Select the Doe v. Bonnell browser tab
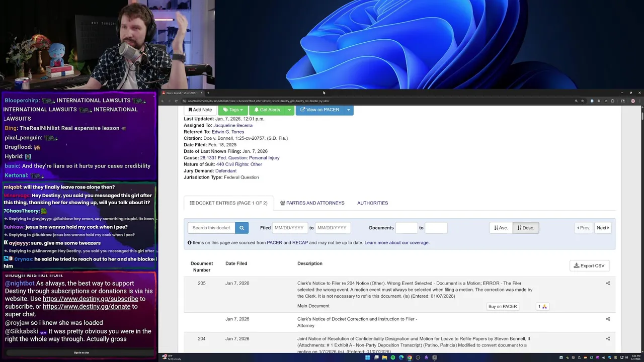Screen dimensions: 644x362 pyautogui.click(x=181, y=93)
